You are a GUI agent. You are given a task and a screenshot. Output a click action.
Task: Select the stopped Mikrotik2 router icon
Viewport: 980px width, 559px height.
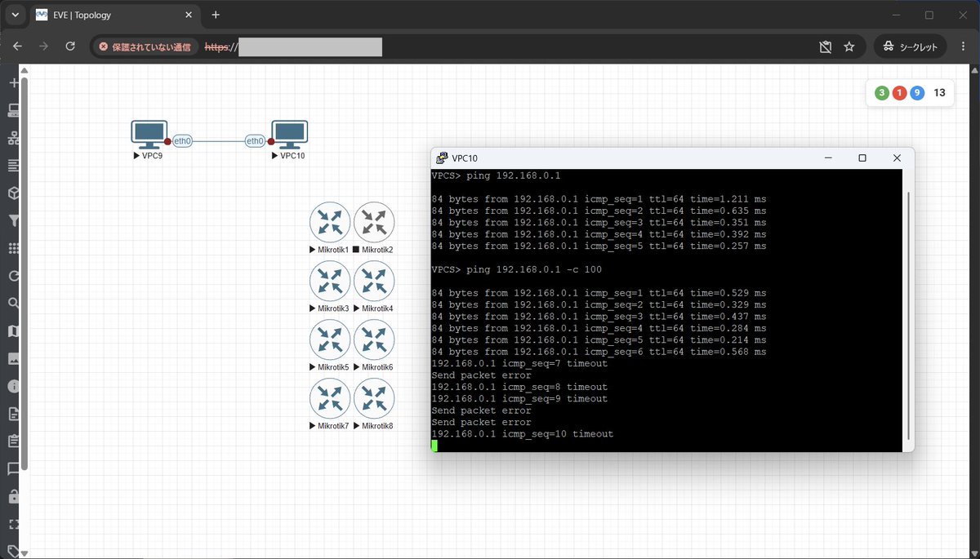click(374, 222)
